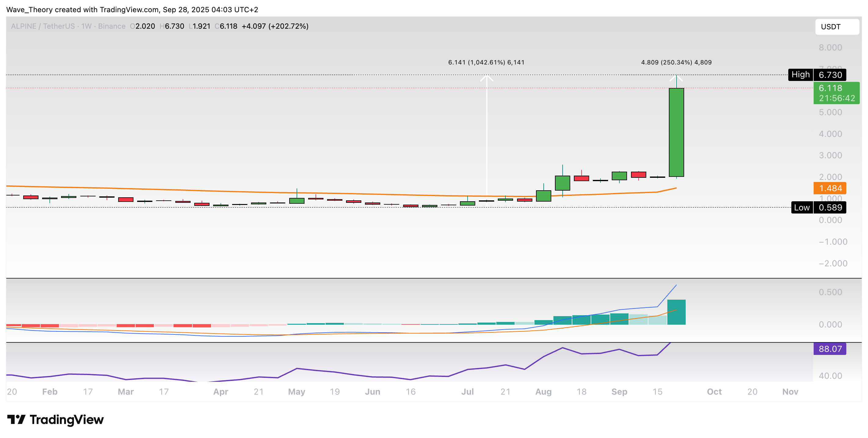Click the 8.000 level on the price axis
The height and width of the screenshot is (438, 868).
(x=830, y=48)
